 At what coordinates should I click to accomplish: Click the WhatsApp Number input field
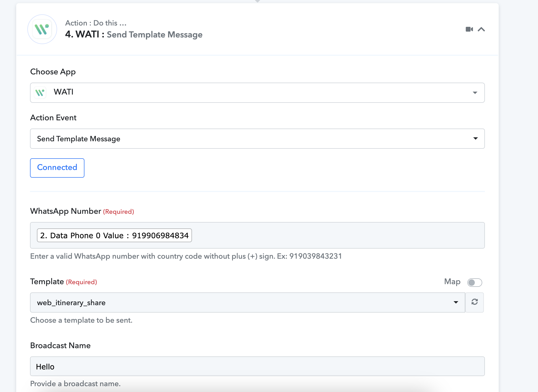tap(257, 235)
